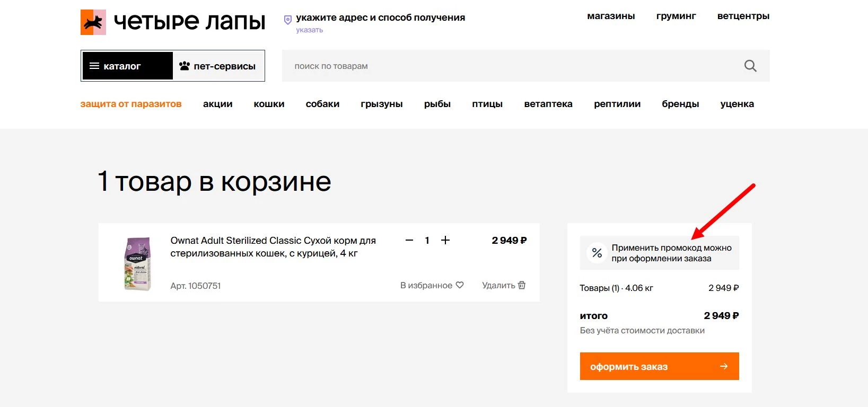This screenshot has width=868, height=407.
Task: Add item to favorites via heart icon
Action: (460, 285)
